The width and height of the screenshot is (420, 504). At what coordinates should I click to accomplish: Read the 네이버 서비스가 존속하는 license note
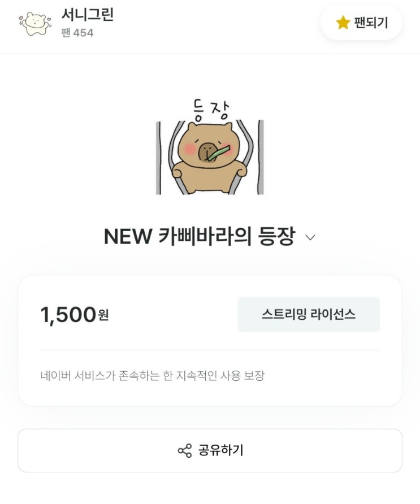coord(153,375)
